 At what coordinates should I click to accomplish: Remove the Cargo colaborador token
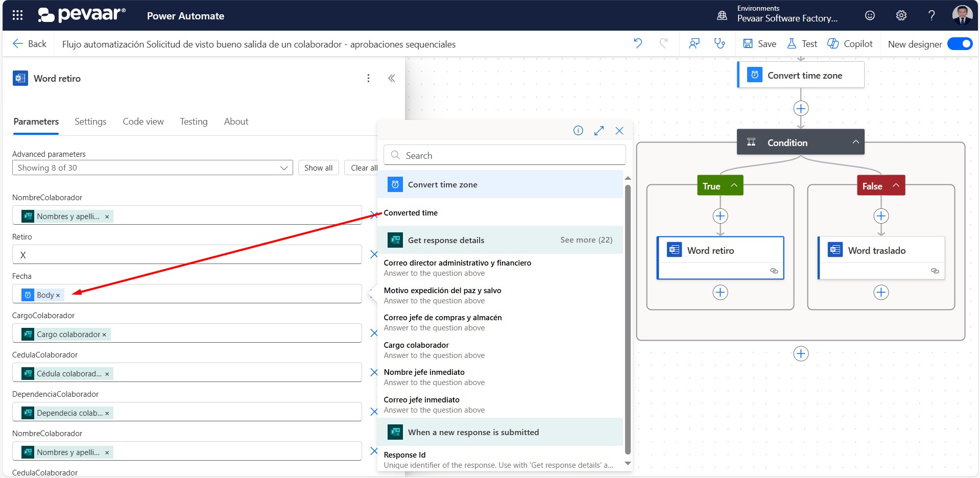point(104,334)
